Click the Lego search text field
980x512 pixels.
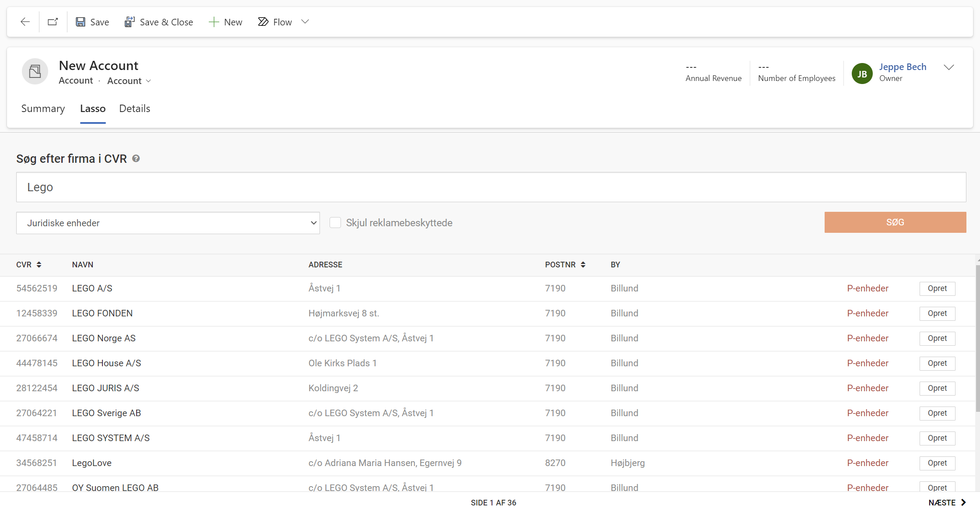point(491,187)
